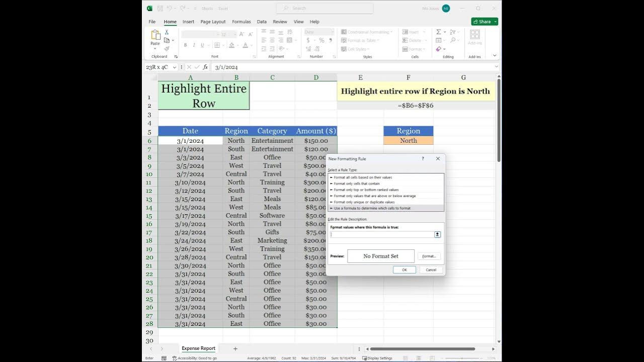Click the horizontal scrollbar thumb
Screen dimensions: 644x362
coord(422,349)
